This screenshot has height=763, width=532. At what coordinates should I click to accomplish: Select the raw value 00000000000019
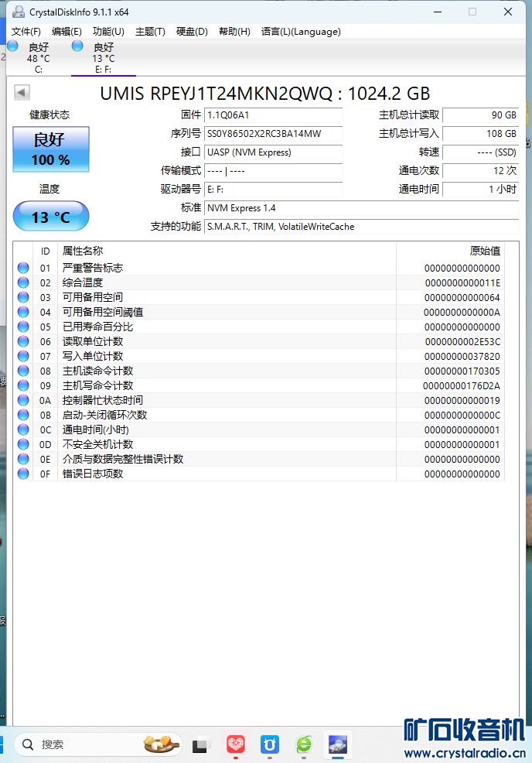462,401
